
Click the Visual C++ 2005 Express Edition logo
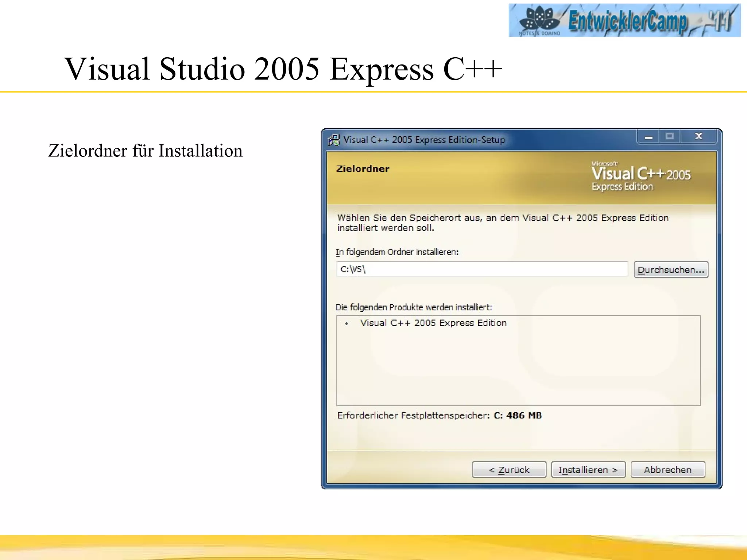(x=641, y=176)
